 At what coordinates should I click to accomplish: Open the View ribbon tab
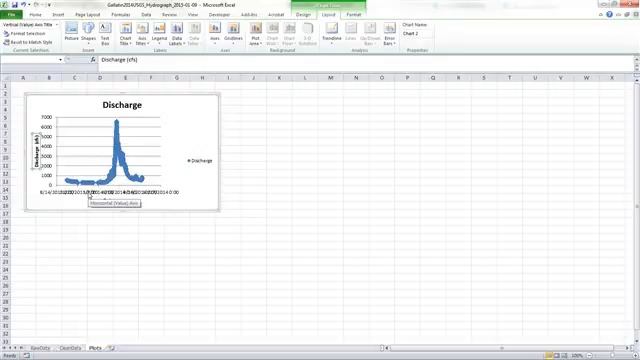pyautogui.click(x=193, y=15)
